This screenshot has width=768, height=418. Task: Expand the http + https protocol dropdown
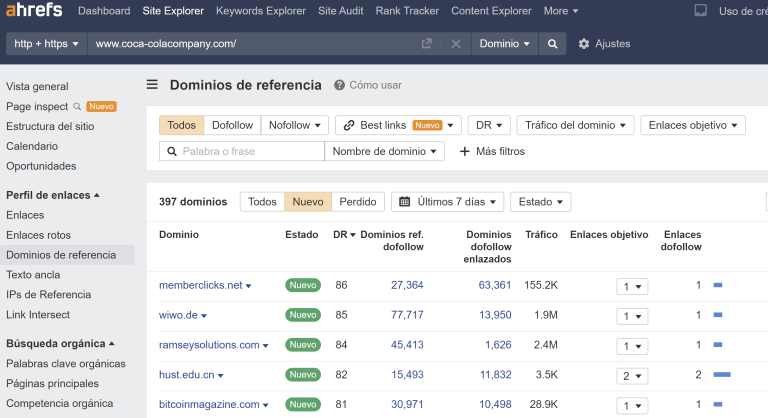(46, 44)
